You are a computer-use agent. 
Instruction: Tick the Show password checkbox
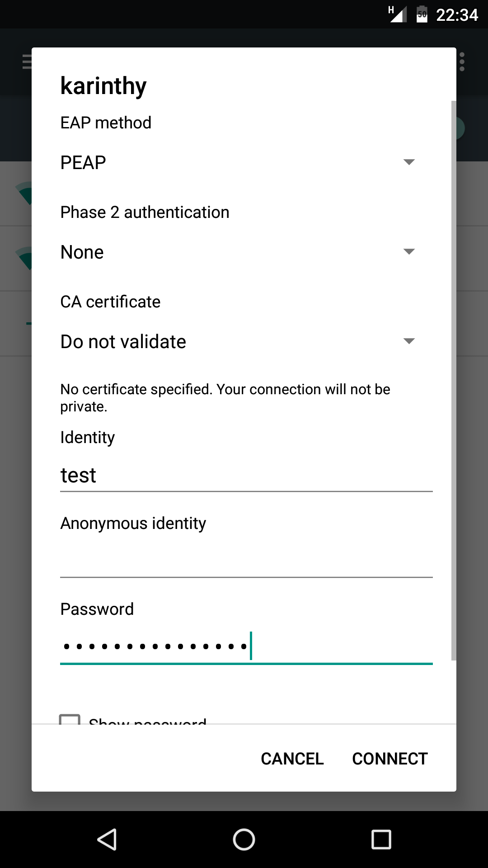click(x=70, y=719)
